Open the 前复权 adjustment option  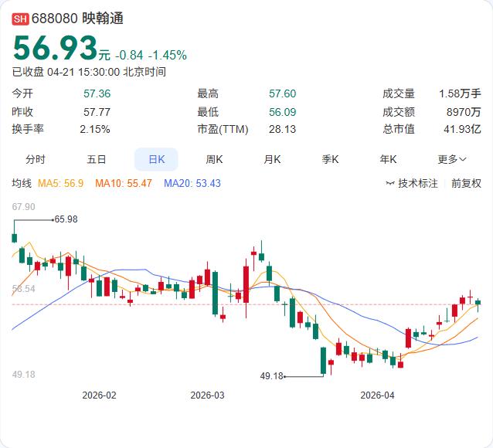click(466, 183)
